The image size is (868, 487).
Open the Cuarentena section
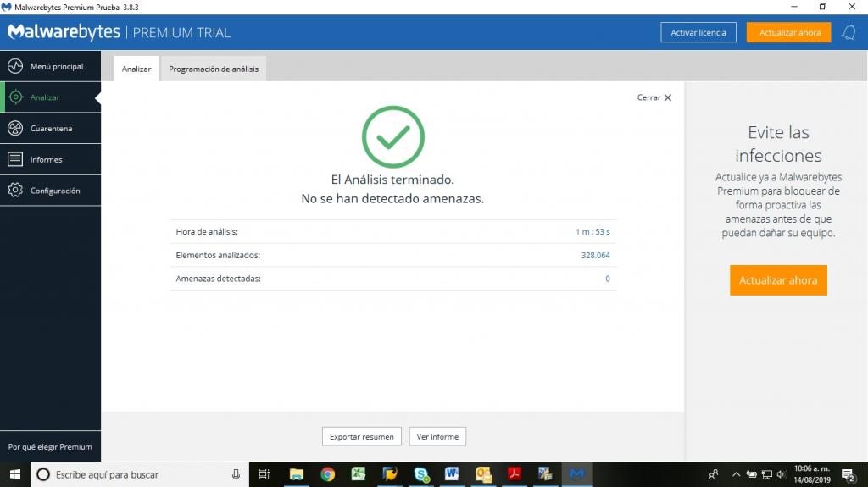click(50, 129)
